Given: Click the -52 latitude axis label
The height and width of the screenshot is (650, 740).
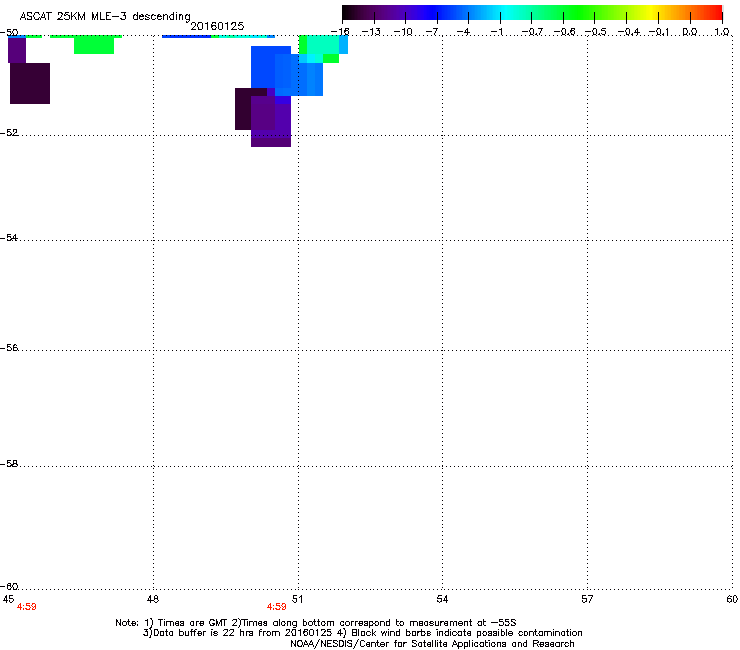Looking at the screenshot, I should pos(9,133).
